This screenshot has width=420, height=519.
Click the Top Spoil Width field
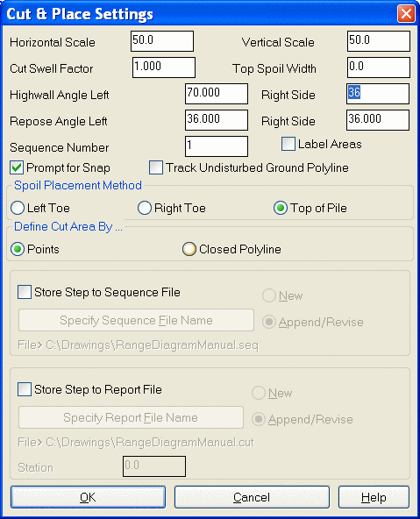(379, 68)
